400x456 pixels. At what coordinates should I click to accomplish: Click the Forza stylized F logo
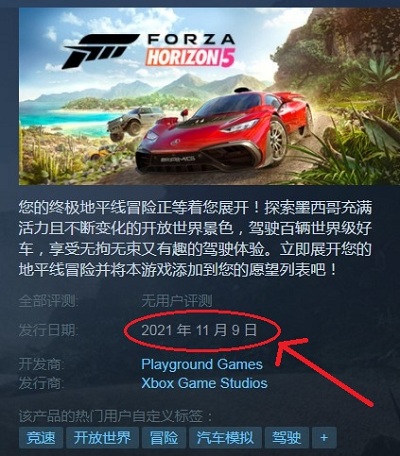pos(100,51)
